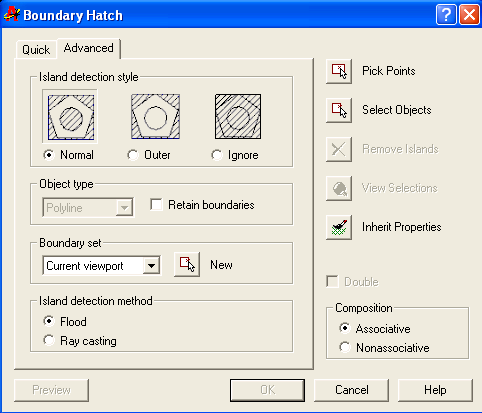Choose the Ray casting radio button
The height and width of the screenshot is (413, 482).
[49, 340]
